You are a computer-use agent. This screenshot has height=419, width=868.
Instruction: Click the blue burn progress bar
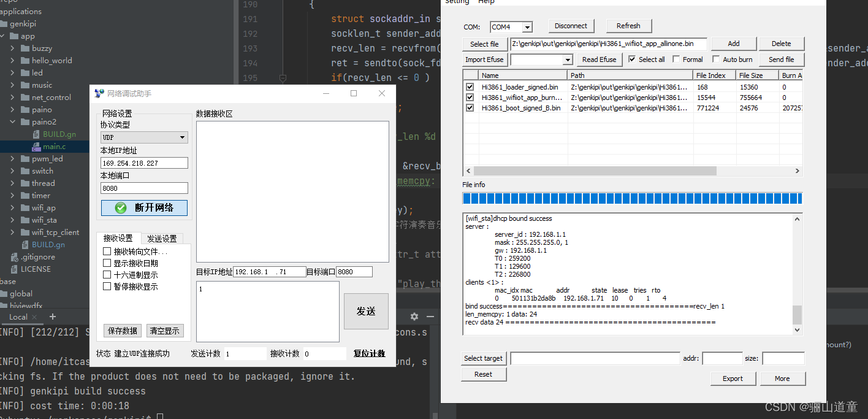632,198
